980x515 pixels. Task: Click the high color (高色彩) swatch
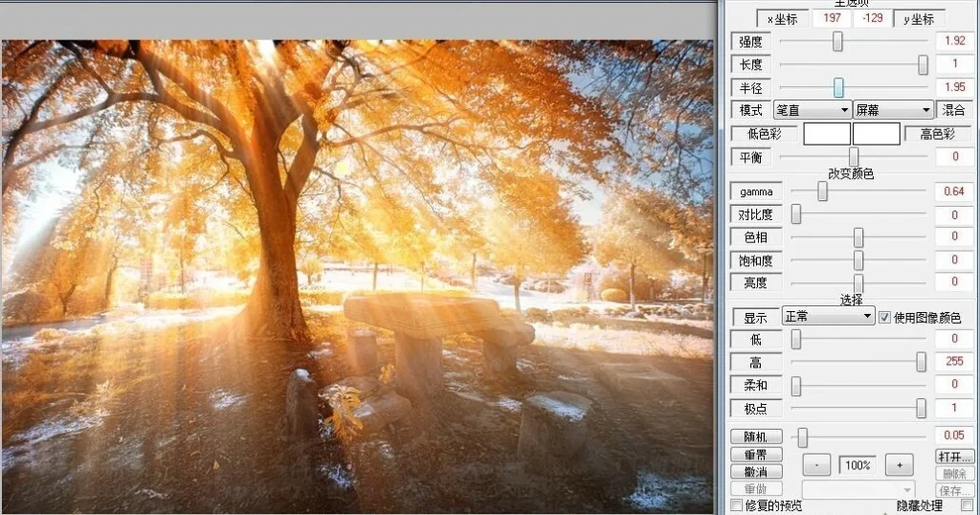(877, 134)
